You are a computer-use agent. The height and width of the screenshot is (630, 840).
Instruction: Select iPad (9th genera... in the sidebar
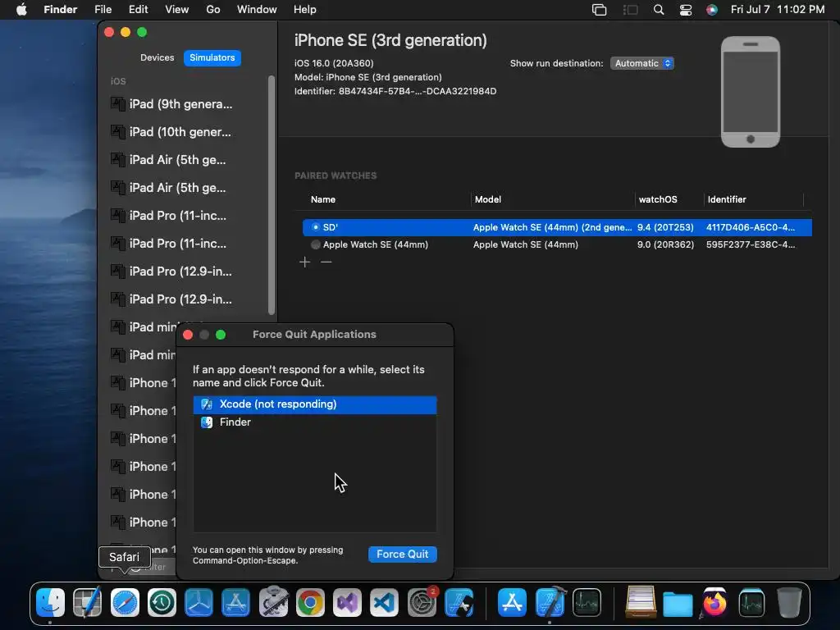(182, 104)
